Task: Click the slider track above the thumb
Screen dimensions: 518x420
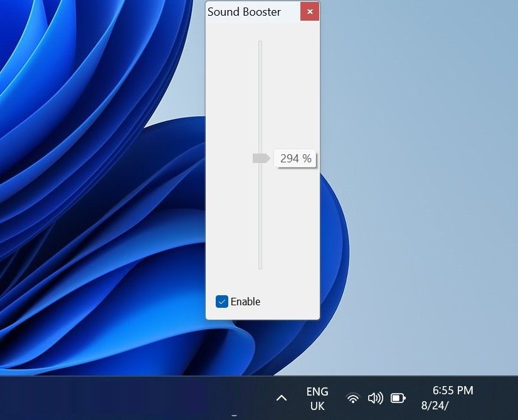Action: pyautogui.click(x=260, y=94)
